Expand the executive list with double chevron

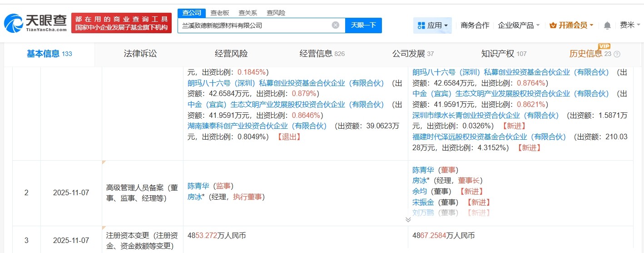click(x=408, y=219)
